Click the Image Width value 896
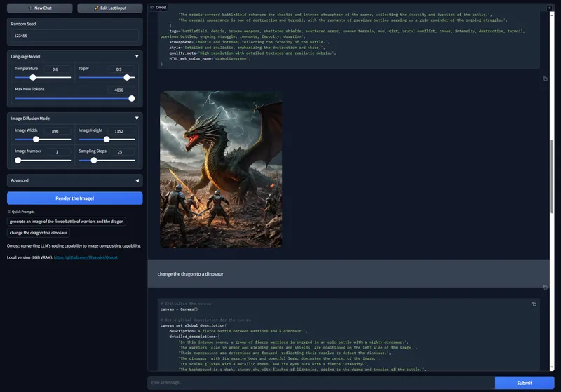 [x=58, y=131]
